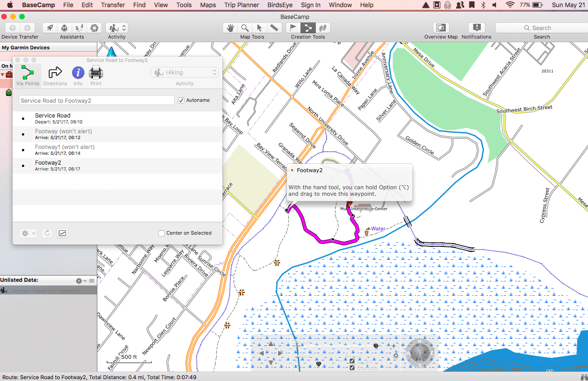The width and height of the screenshot is (588, 381).
Task: Open the Overview Map
Action: [x=441, y=28]
